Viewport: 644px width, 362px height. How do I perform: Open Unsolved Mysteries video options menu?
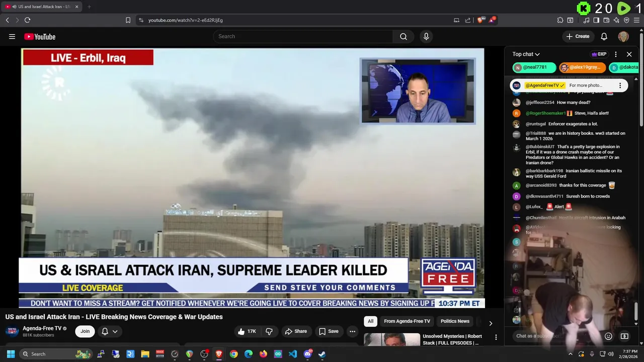pos(496,337)
